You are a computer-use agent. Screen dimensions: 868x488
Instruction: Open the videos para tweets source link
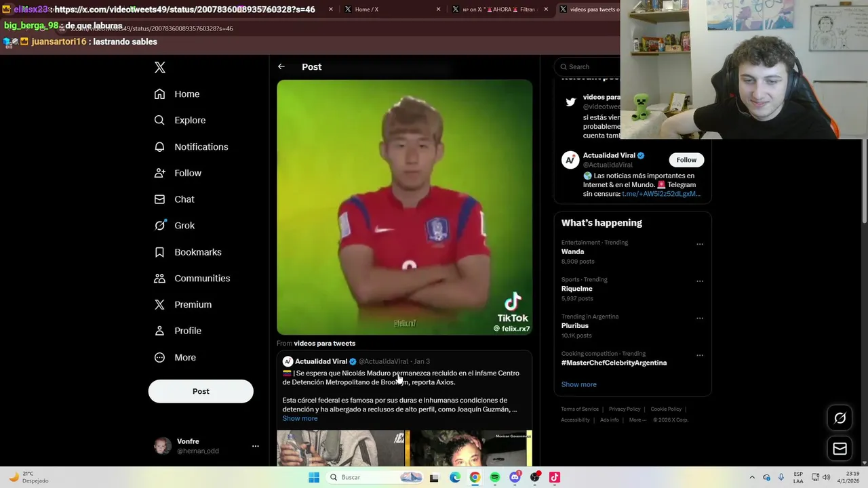point(324,343)
